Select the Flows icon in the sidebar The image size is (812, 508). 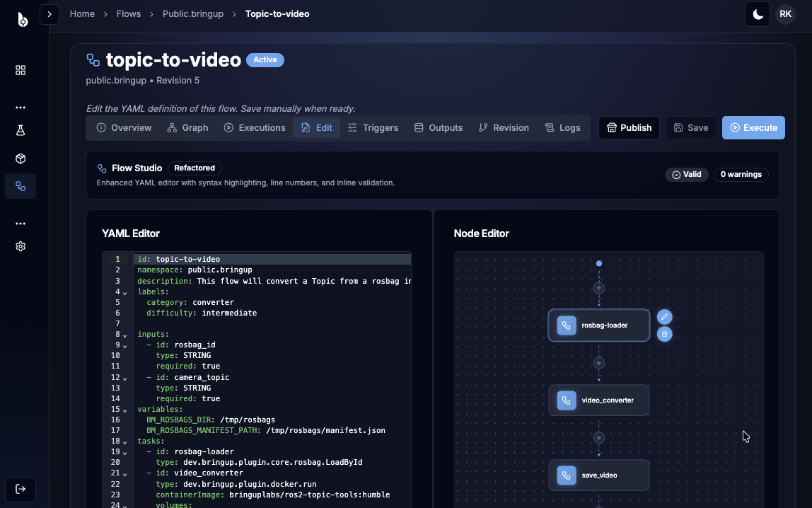point(20,186)
